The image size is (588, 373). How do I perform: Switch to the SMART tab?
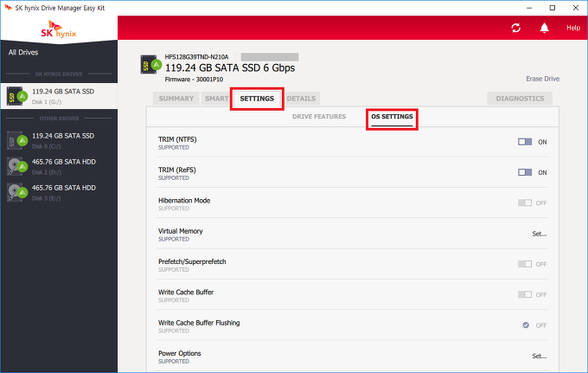coord(216,99)
